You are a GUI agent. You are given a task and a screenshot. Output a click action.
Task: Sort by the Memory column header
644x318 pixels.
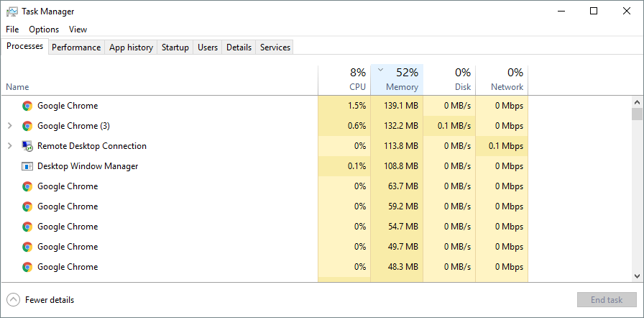pos(397,80)
